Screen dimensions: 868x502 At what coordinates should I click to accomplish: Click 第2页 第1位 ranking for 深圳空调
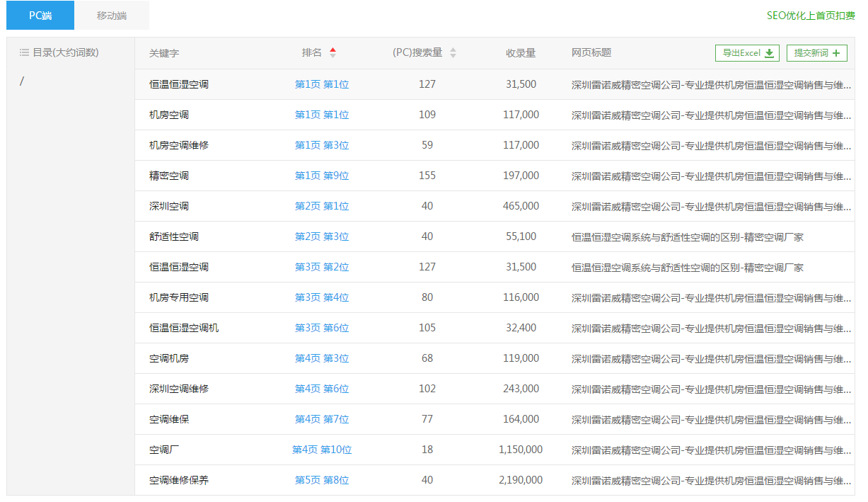322,206
